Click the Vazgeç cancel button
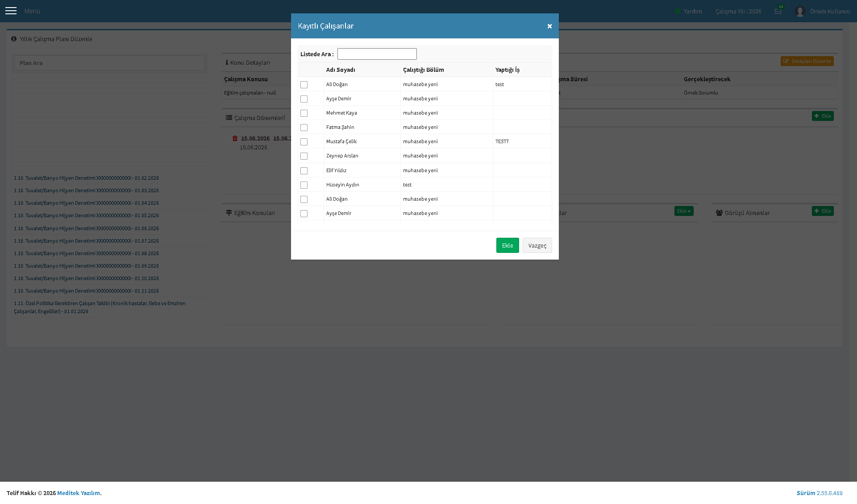Image resolution: width=857 pixels, height=504 pixels. [537, 245]
